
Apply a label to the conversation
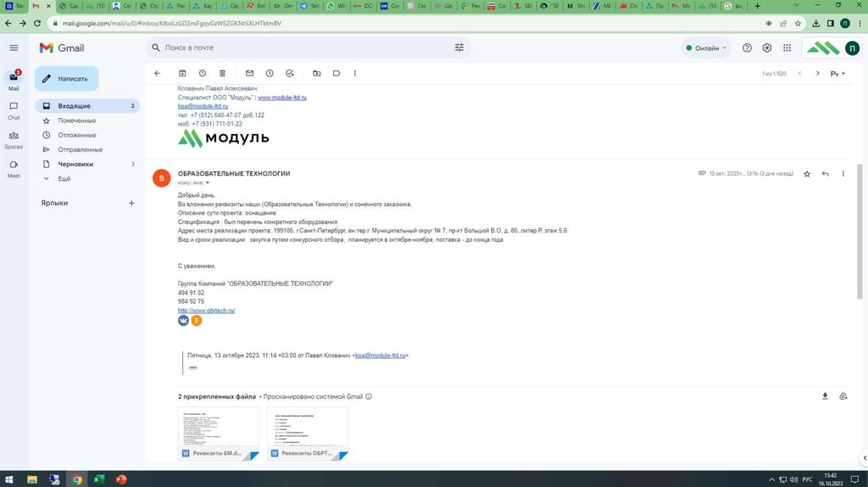(337, 73)
